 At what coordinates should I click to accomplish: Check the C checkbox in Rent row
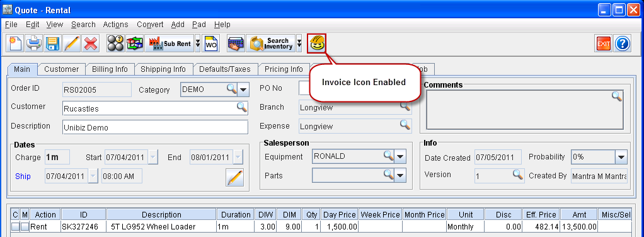coord(15,226)
